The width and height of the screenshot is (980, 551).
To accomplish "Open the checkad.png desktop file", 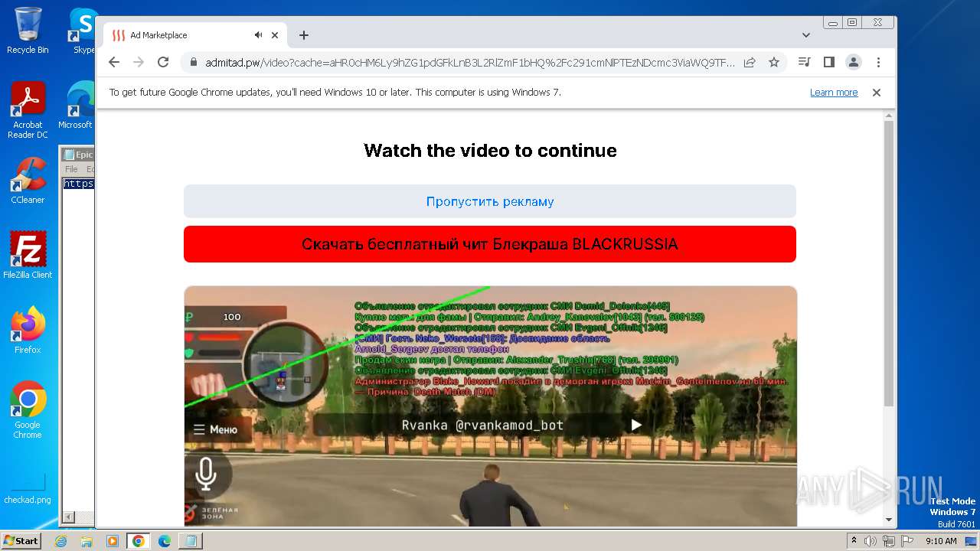I will click(x=28, y=488).
